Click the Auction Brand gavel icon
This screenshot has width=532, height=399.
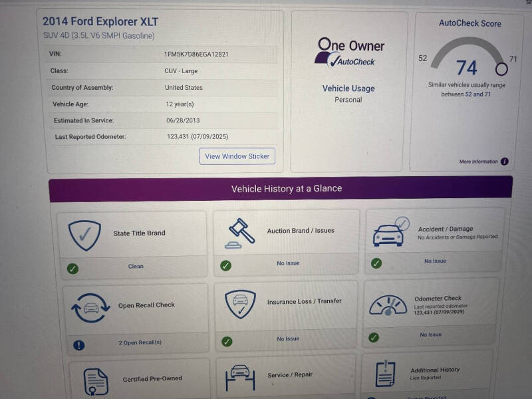pos(240,233)
